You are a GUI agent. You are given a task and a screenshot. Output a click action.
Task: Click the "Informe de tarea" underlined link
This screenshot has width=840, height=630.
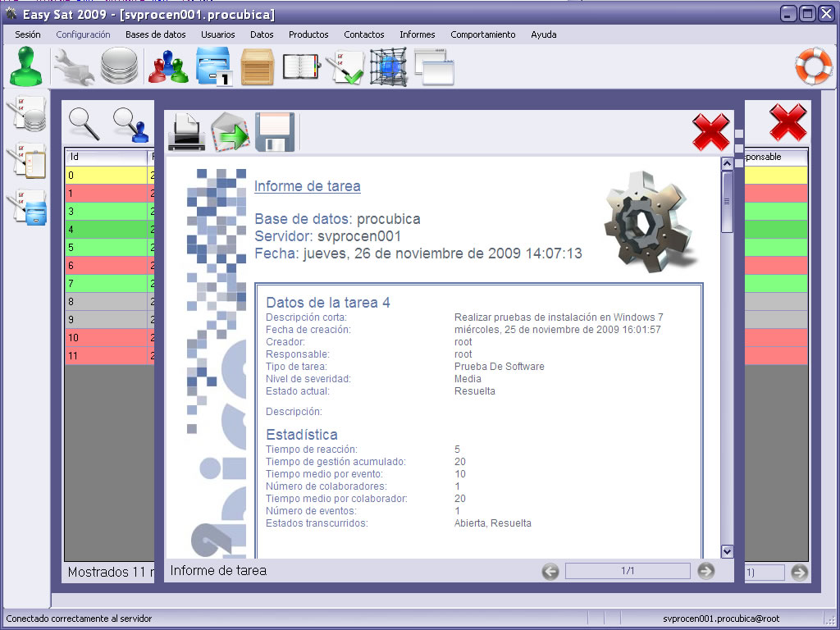pyautogui.click(x=308, y=186)
